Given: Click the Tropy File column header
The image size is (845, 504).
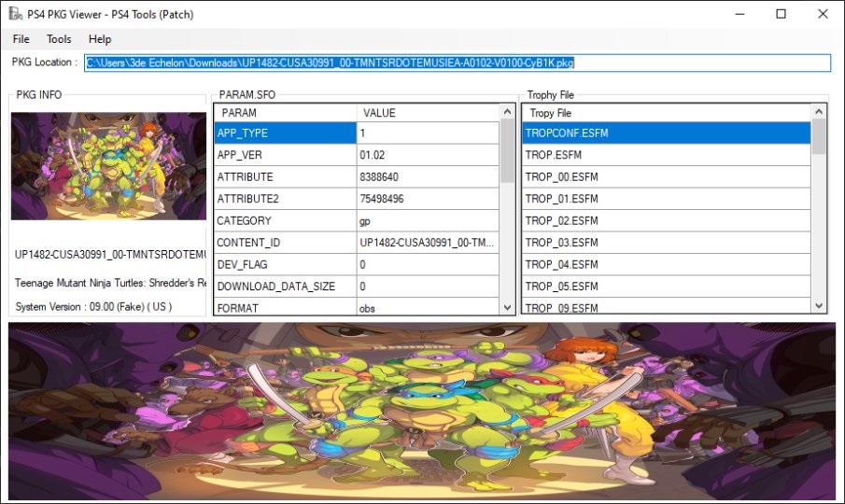Looking at the screenshot, I should (666, 113).
